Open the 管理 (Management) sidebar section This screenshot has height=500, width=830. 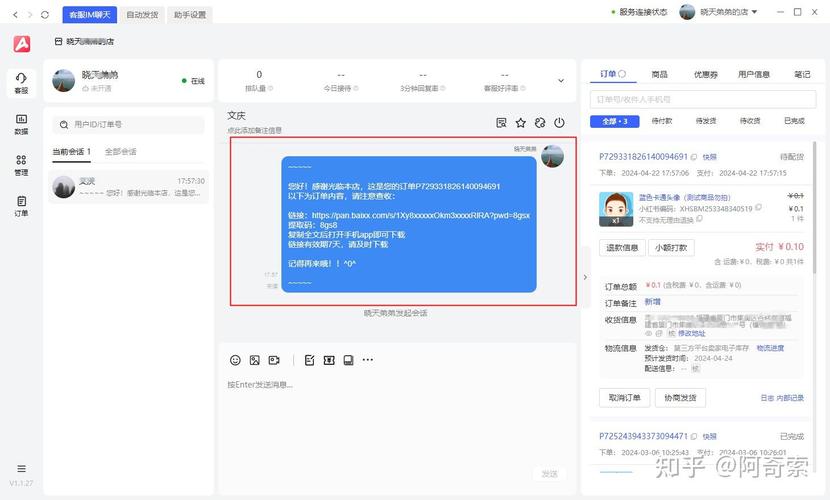pyautogui.click(x=21, y=165)
